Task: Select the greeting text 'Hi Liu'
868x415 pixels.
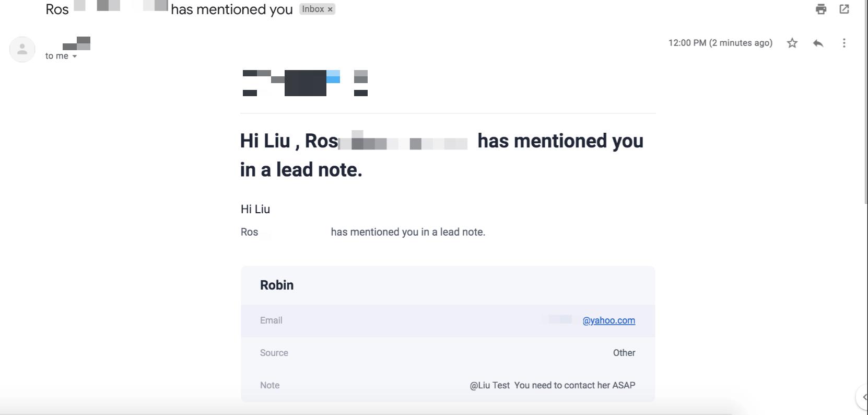Action: 255,209
